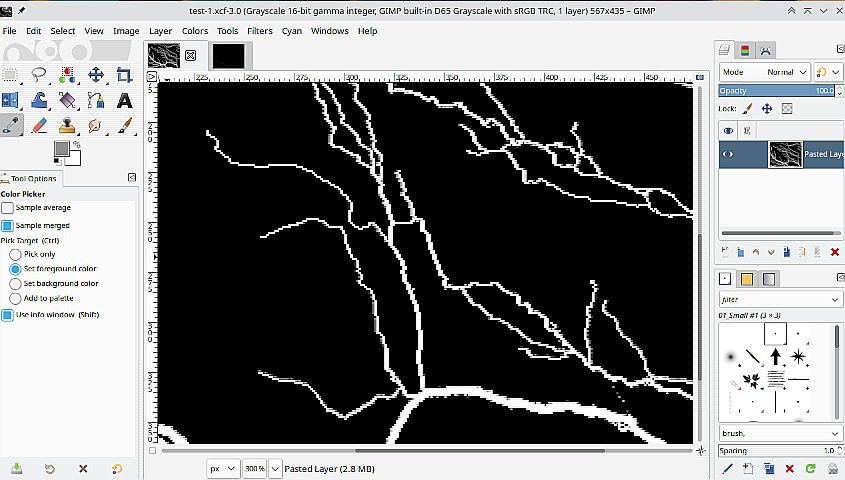
Task: Select the Color Picker tool
Action: 11,126
